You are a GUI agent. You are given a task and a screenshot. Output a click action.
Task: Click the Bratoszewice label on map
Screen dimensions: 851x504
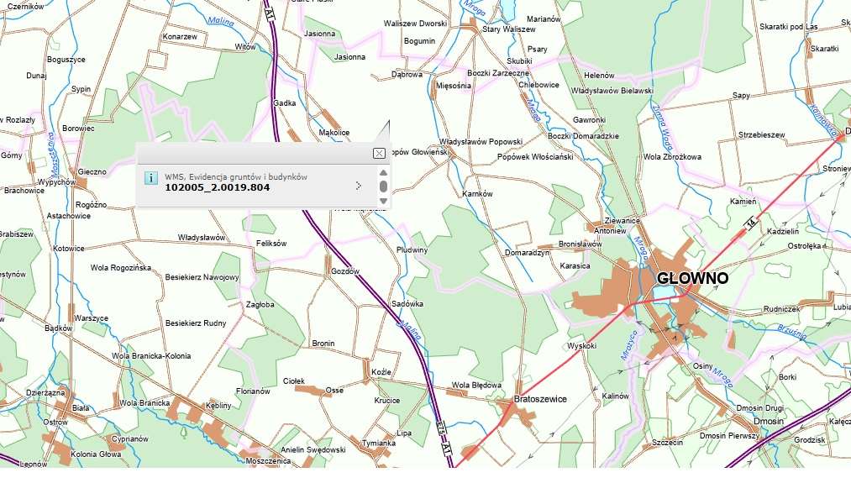[540, 399]
